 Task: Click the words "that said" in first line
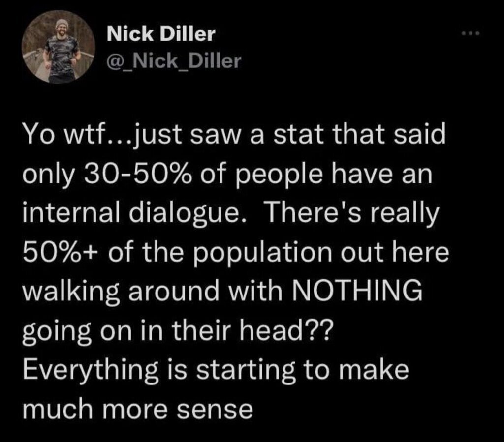pos(390,135)
